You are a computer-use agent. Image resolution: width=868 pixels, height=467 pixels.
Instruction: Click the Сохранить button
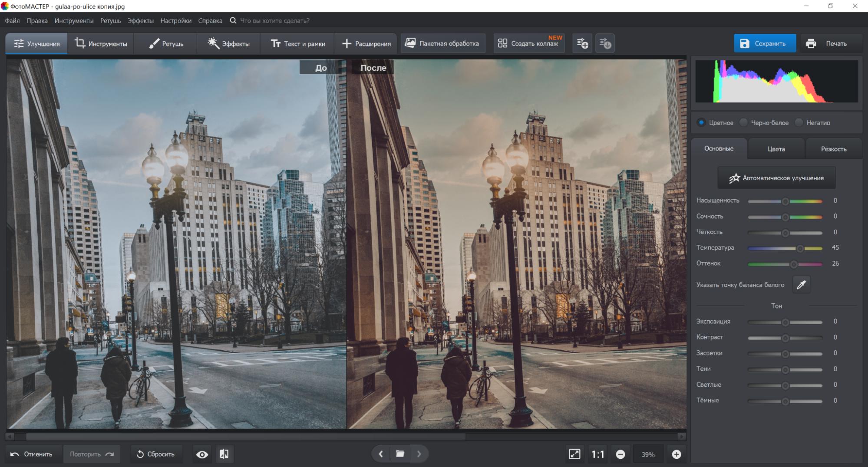coord(765,43)
